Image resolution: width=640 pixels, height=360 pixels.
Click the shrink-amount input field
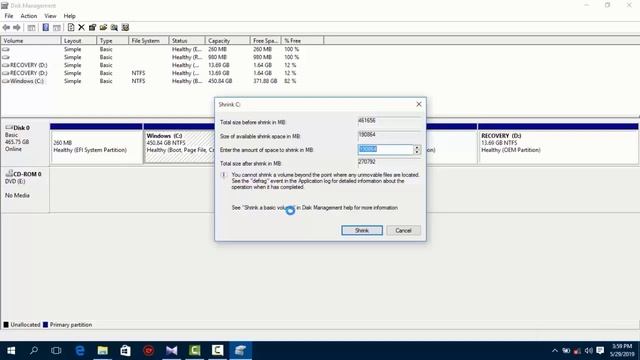tap(386, 149)
